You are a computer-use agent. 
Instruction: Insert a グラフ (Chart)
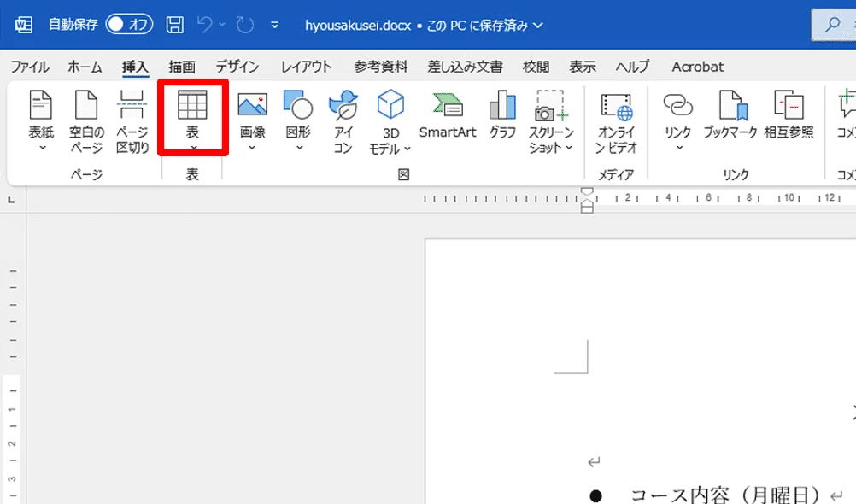click(x=502, y=114)
